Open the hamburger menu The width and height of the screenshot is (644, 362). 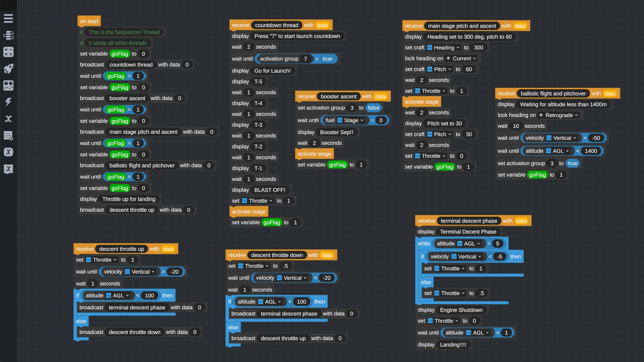8,18
